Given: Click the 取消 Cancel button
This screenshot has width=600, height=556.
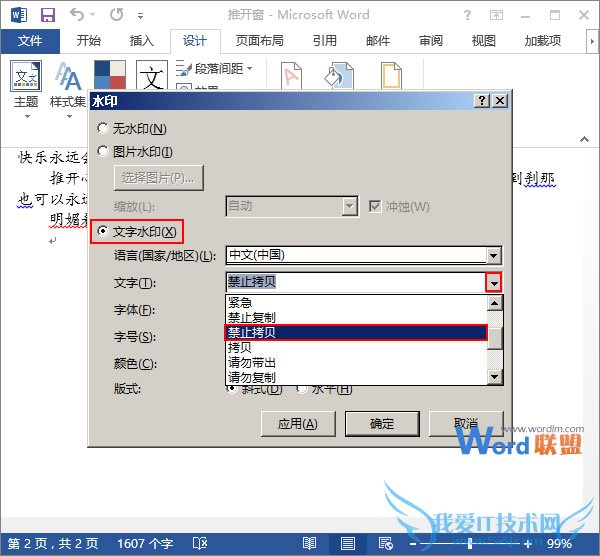Looking at the screenshot, I should pos(466,423).
